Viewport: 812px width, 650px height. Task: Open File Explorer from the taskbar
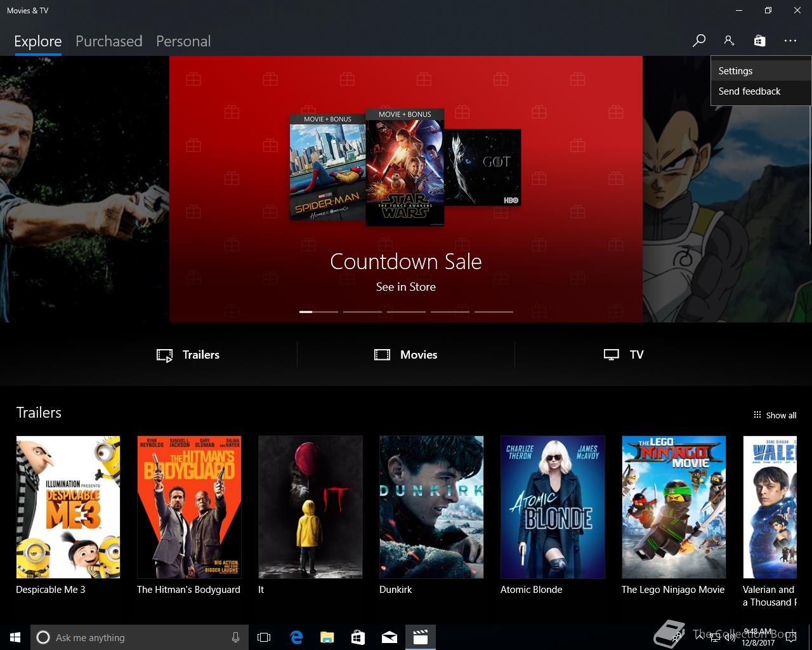click(327, 637)
